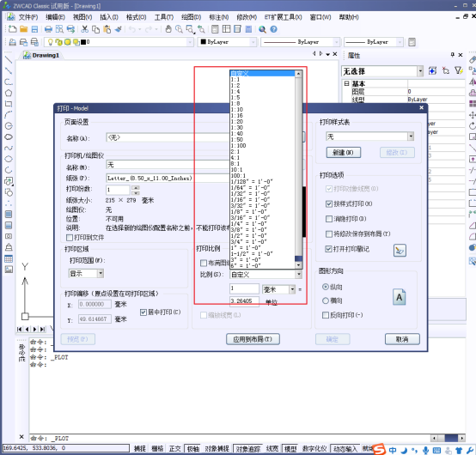Click the 取消 button
The width and height of the screenshot is (476, 455).
click(x=402, y=339)
